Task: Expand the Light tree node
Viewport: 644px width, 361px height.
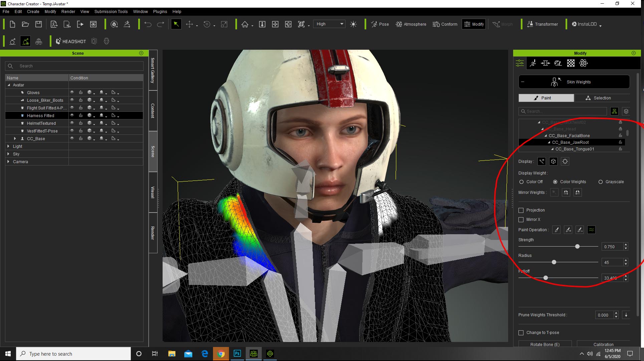Action: (x=8, y=146)
